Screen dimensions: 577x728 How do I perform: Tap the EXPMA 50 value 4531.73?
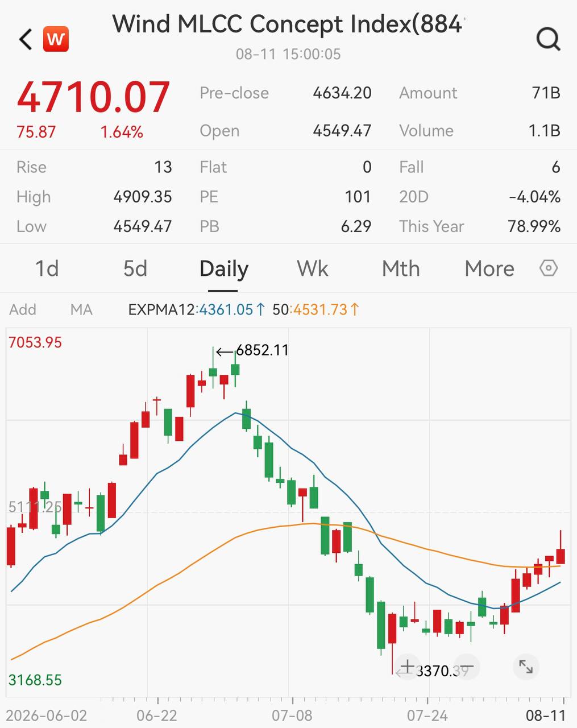[x=320, y=309]
